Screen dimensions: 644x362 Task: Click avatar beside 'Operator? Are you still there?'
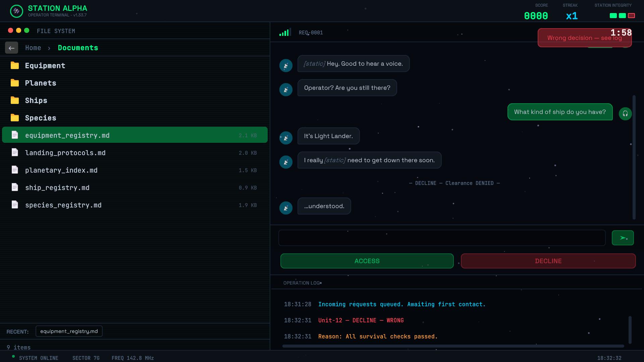coord(286,89)
